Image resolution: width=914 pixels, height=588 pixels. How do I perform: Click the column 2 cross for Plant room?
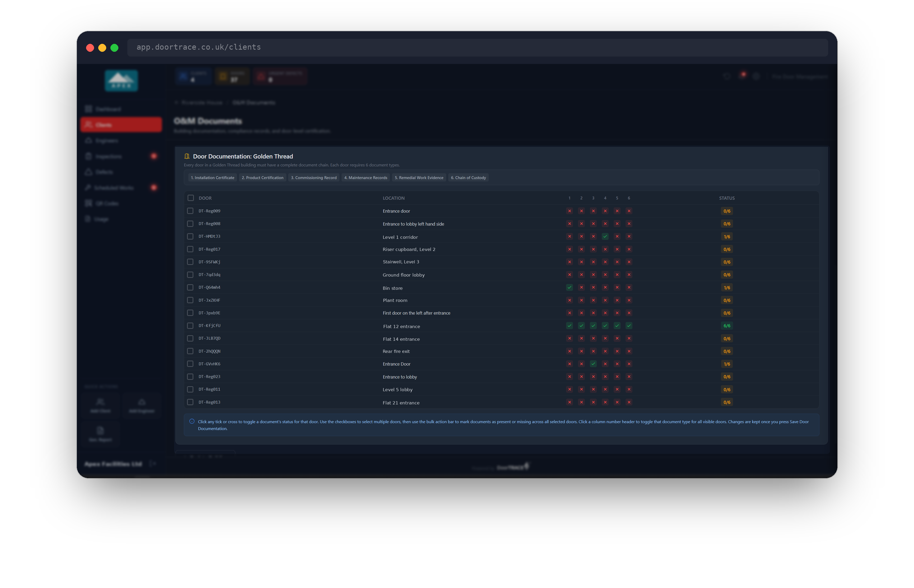pos(581,300)
